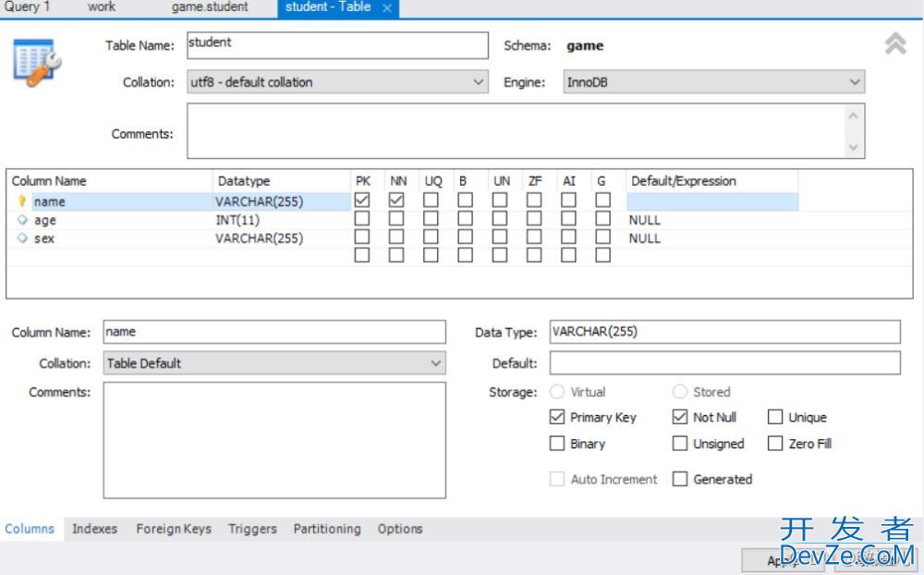Click the Table Name input field

(x=337, y=45)
